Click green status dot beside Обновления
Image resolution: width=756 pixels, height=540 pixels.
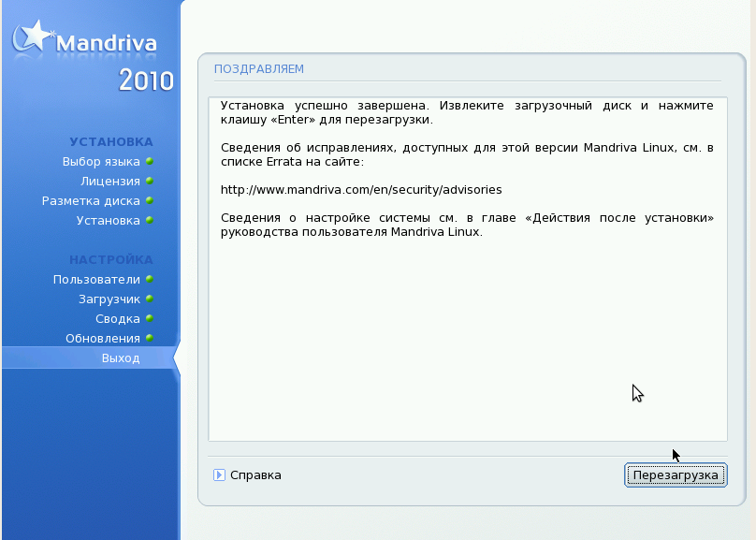tap(150, 338)
